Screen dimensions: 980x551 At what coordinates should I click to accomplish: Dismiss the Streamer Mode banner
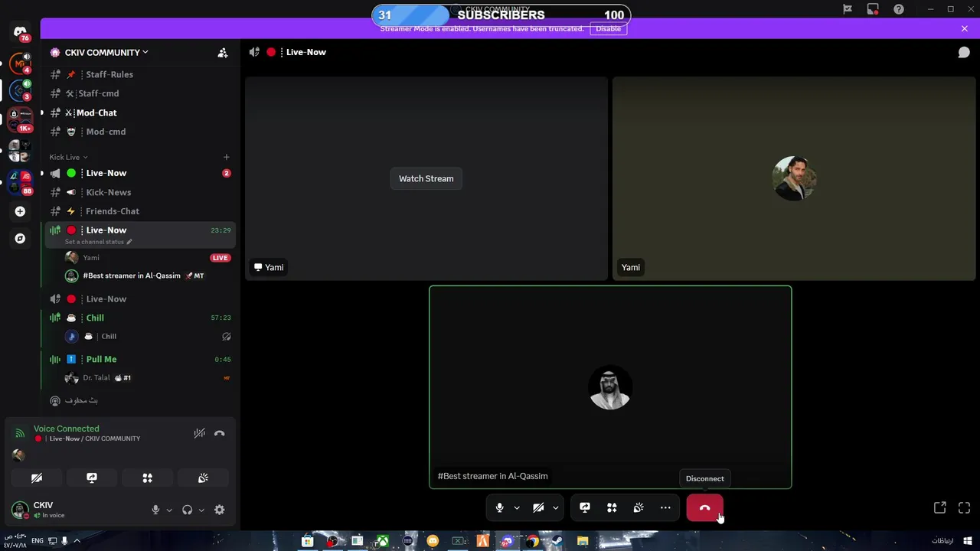pos(964,28)
